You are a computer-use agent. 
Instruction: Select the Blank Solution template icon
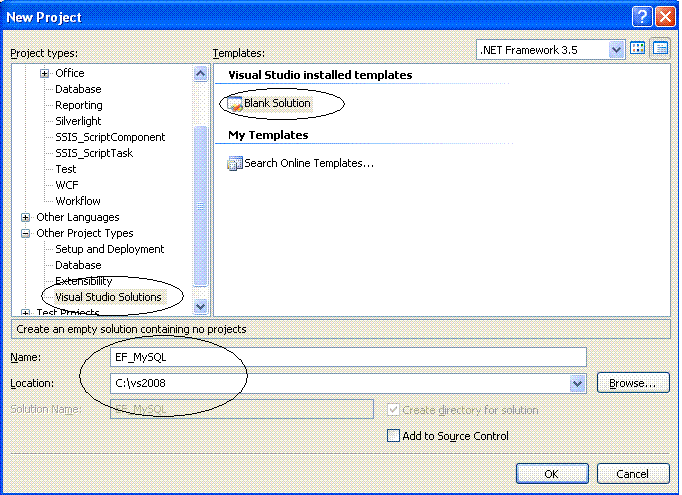(235, 103)
